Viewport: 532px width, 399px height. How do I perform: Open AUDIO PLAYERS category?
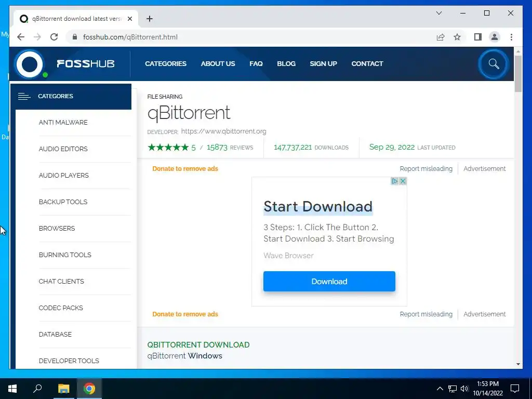(63, 176)
